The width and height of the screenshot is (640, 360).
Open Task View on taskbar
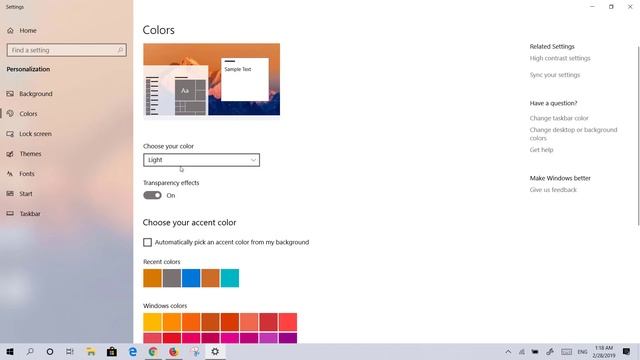tap(70, 351)
